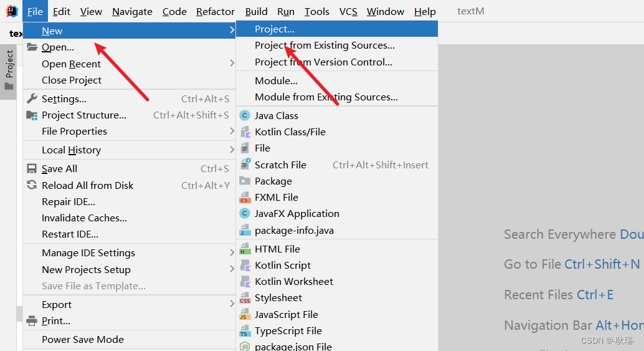Click the disabled Save File as Template...
The height and width of the screenshot is (351, 644).
[x=130, y=286]
